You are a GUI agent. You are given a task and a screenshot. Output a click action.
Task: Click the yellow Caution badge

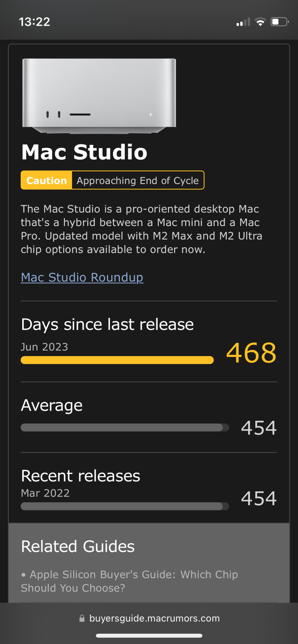point(46,180)
